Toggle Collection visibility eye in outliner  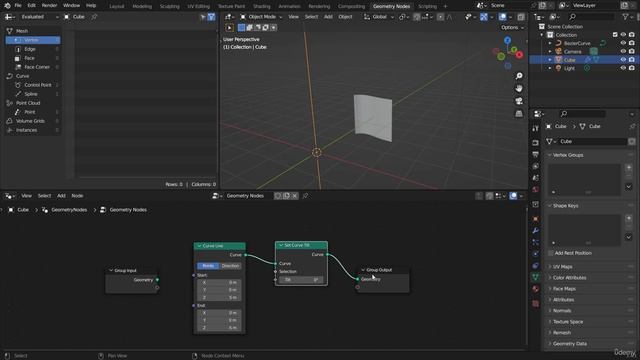tap(623, 35)
